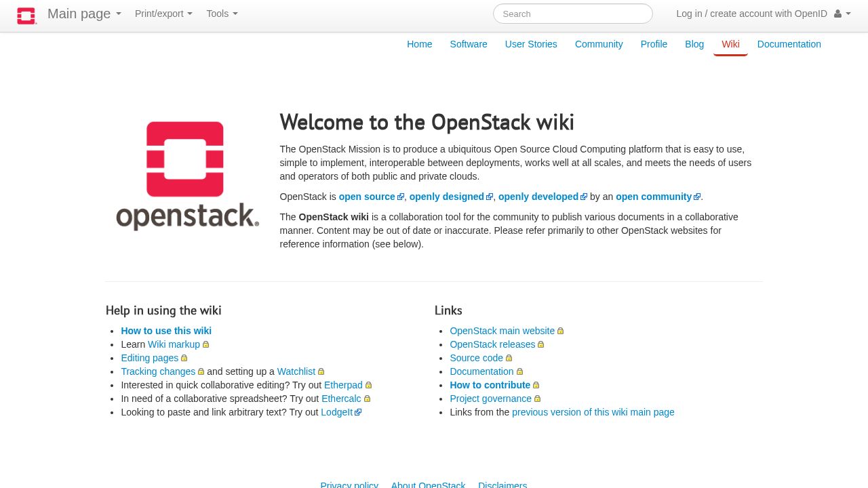Open previous version of wiki main page
The height and width of the screenshot is (488, 868).
593,412
